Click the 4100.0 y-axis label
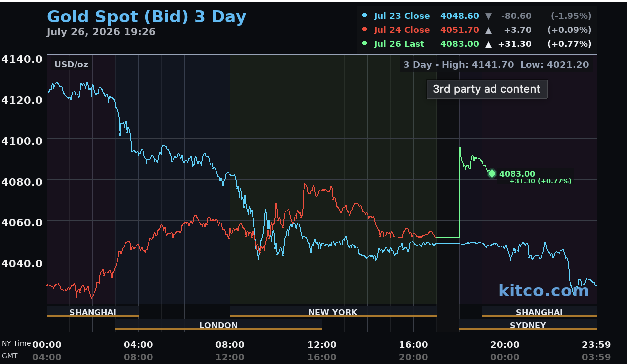Viewport: 628px width, 364px height. click(22, 141)
